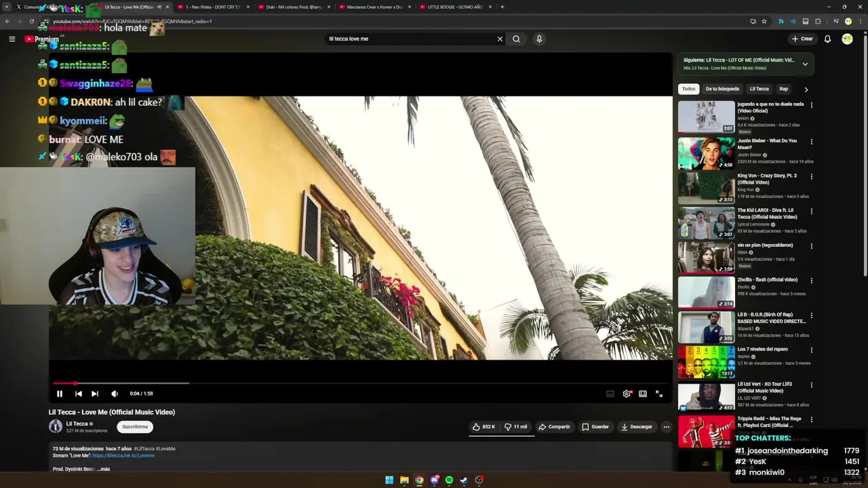Open options for 2hollis flash video
Image resolution: width=868 pixels, height=488 pixels.
[x=812, y=281]
